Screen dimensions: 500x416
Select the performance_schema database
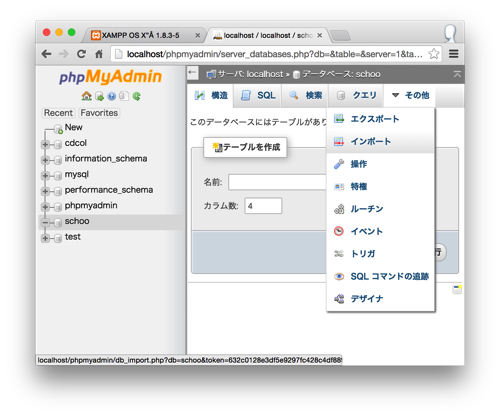pos(109,190)
